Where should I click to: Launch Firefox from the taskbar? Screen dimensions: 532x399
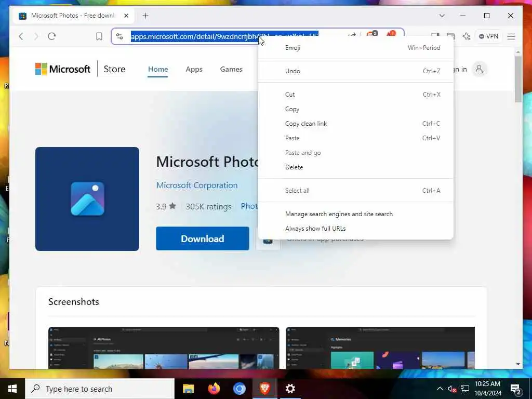tap(214, 389)
